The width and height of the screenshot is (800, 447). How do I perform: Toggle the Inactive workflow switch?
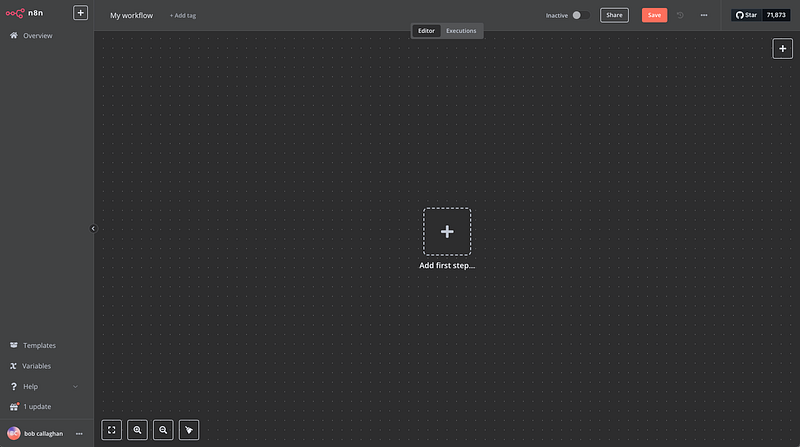(575, 15)
